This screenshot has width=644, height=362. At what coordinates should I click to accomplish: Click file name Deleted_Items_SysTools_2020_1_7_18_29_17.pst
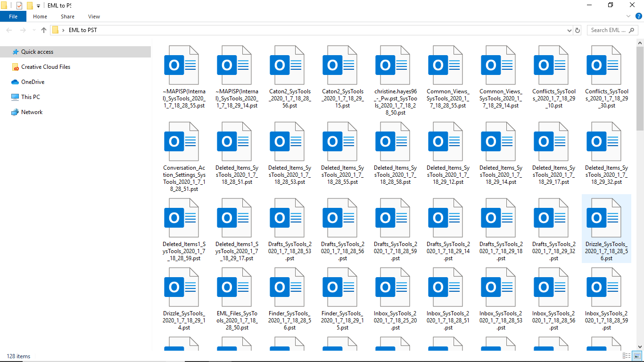point(553,175)
